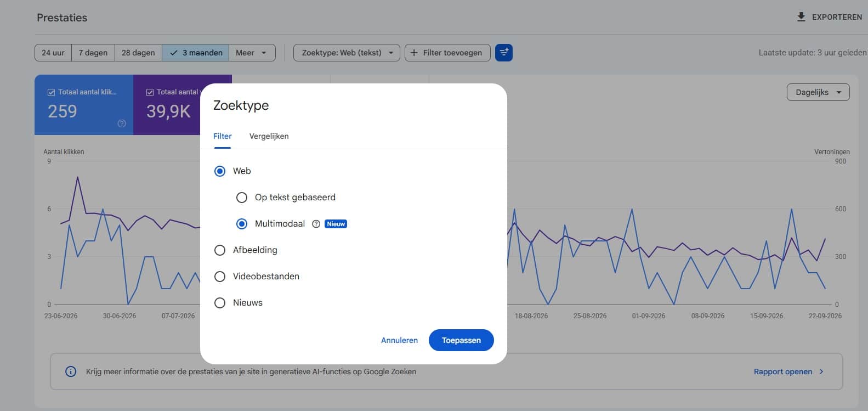Click the 15-09-2026 date label
This screenshot has height=411, width=868.
(767, 316)
